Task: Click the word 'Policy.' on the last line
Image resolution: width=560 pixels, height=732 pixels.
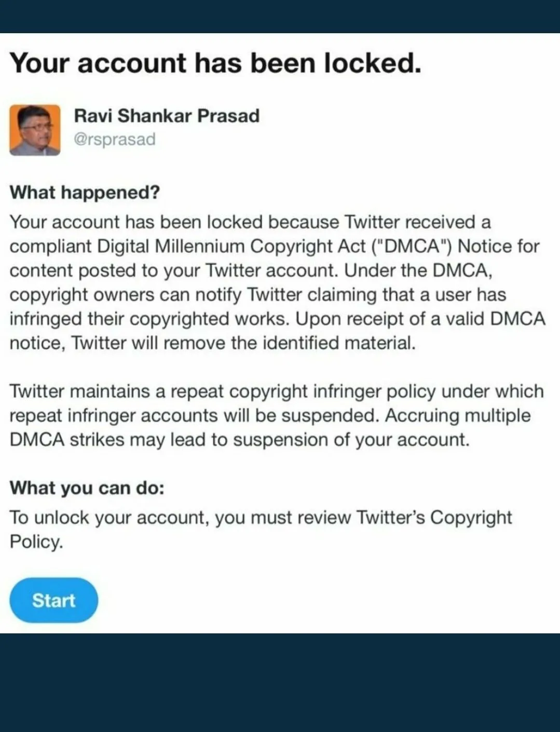Action: [x=36, y=541]
